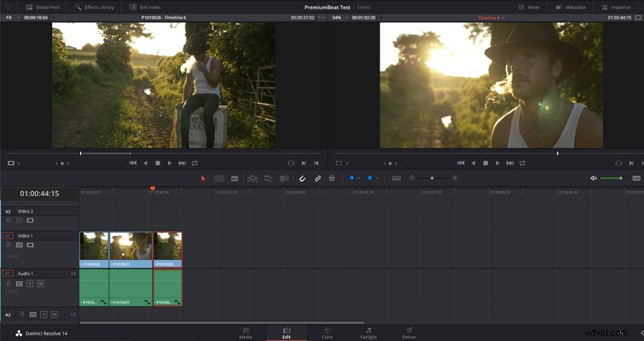
Task: Adjust the timeline zoom slider
Action: [x=433, y=178]
